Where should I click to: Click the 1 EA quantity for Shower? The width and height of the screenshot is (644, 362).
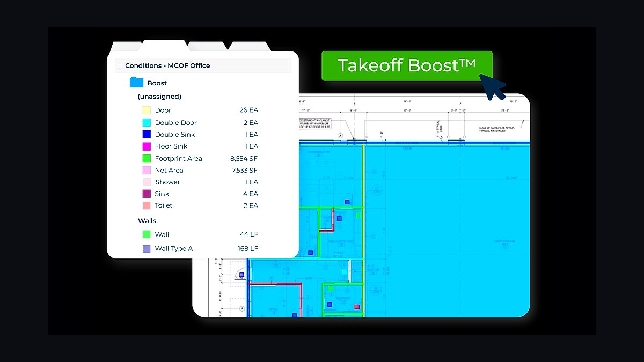[251, 182]
